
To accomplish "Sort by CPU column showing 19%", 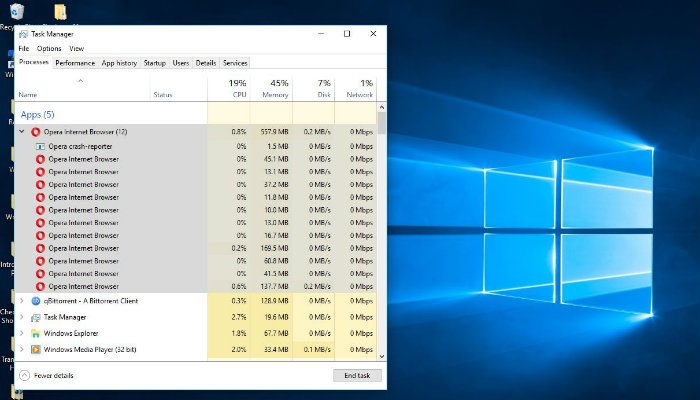I will click(x=229, y=88).
